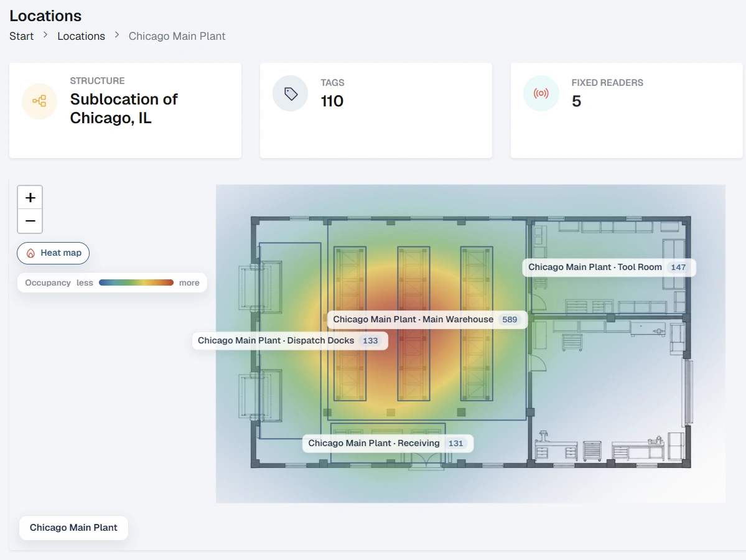Click Dispatch Docks count badge 133
Image resolution: width=746 pixels, height=560 pixels.
pyautogui.click(x=370, y=340)
